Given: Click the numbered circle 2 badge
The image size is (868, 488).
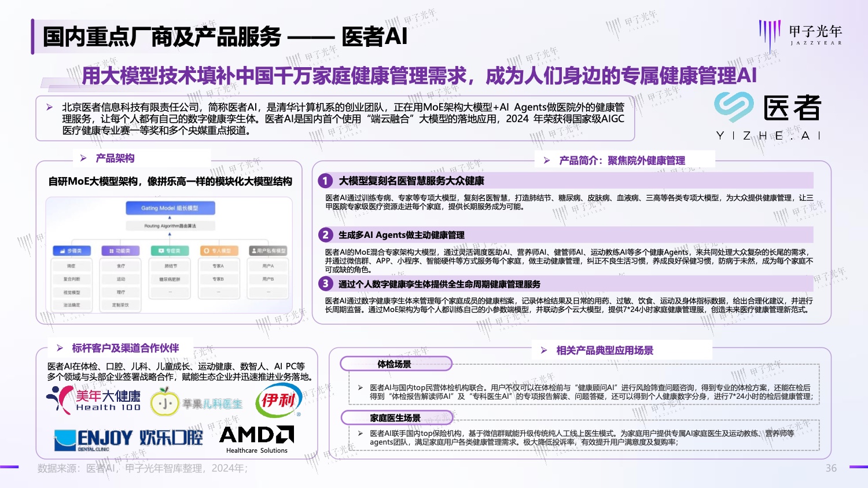Looking at the screenshot, I should click(325, 235).
